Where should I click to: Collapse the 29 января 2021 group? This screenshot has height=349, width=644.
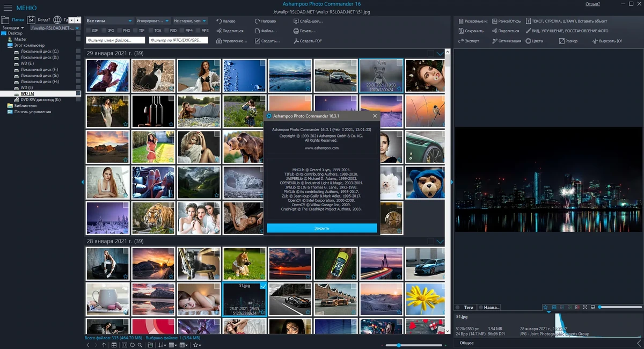click(x=441, y=53)
